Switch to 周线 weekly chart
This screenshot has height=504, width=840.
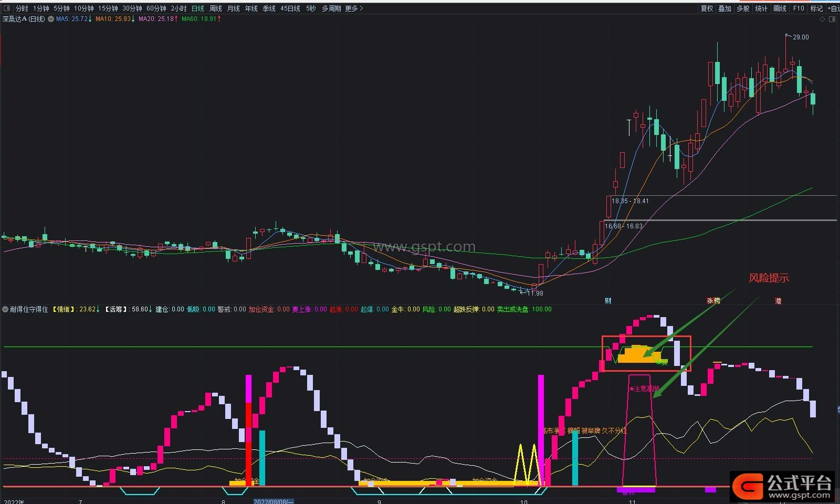[215, 8]
